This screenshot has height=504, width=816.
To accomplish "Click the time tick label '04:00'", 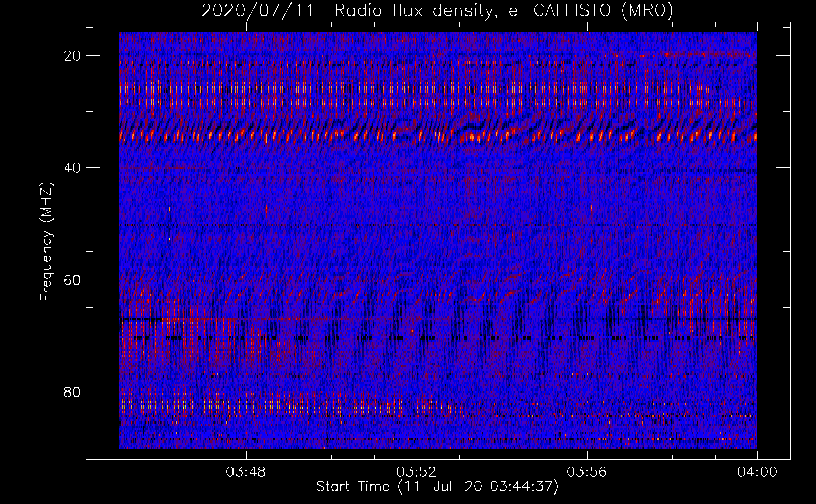I will point(757,472).
